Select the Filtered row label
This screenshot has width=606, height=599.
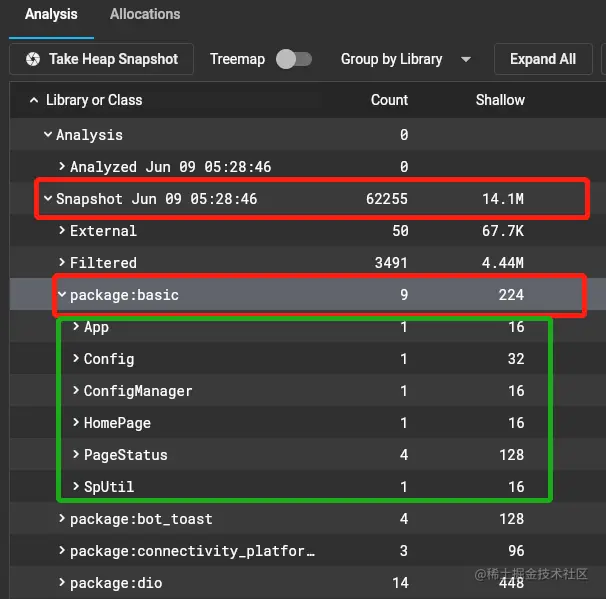103,263
